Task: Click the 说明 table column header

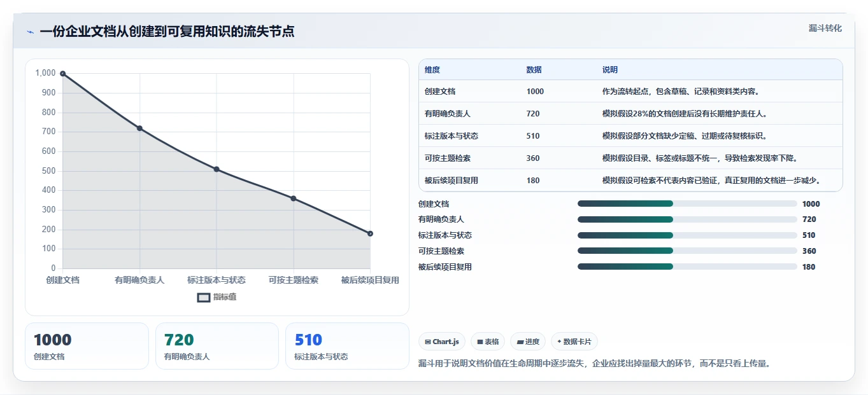Action: click(x=610, y=70)
